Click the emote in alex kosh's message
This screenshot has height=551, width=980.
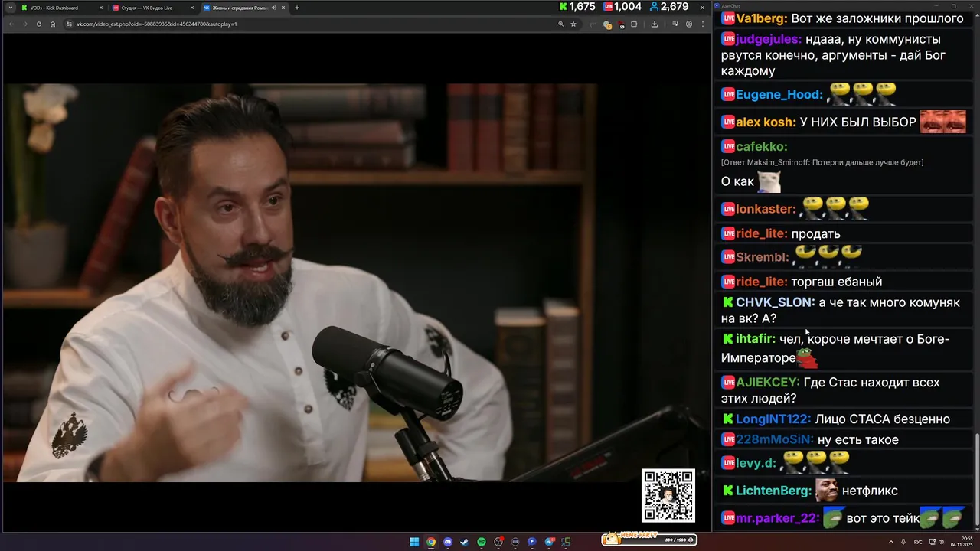[942, 122]
